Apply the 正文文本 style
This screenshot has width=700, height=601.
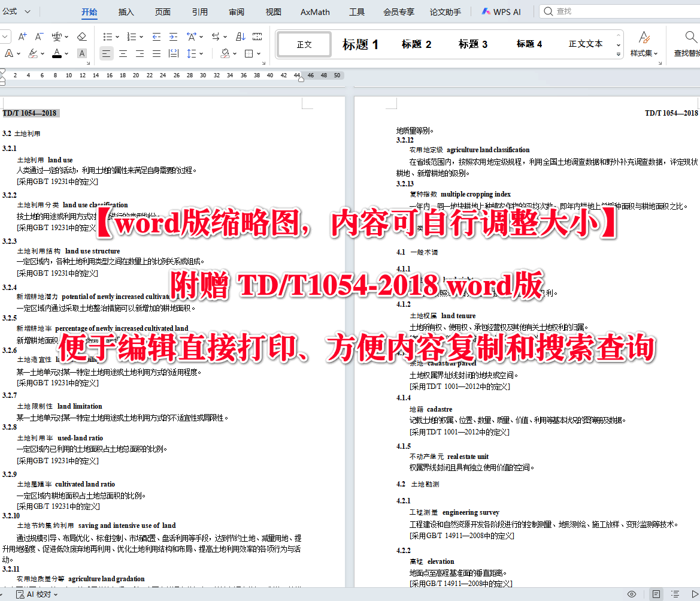[585, 44]
